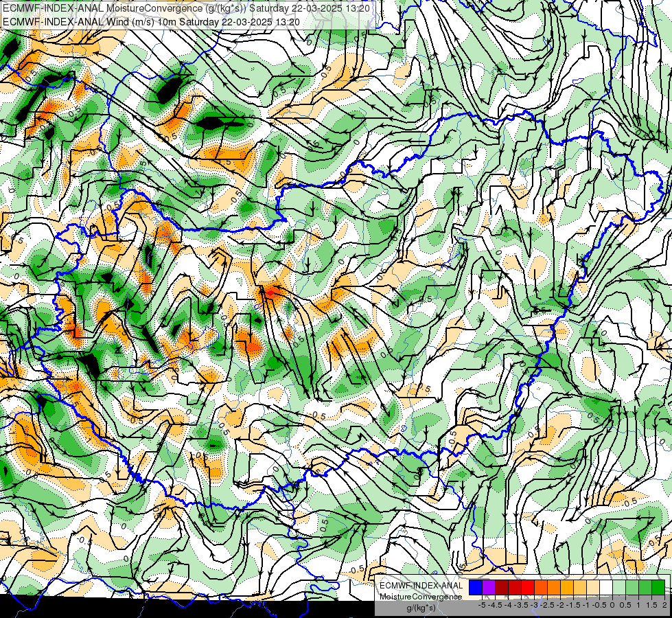The image size is (672, 618).
Task: Select the dark green swatch between 1.5 and 2
Action: (x=659, y=588)
